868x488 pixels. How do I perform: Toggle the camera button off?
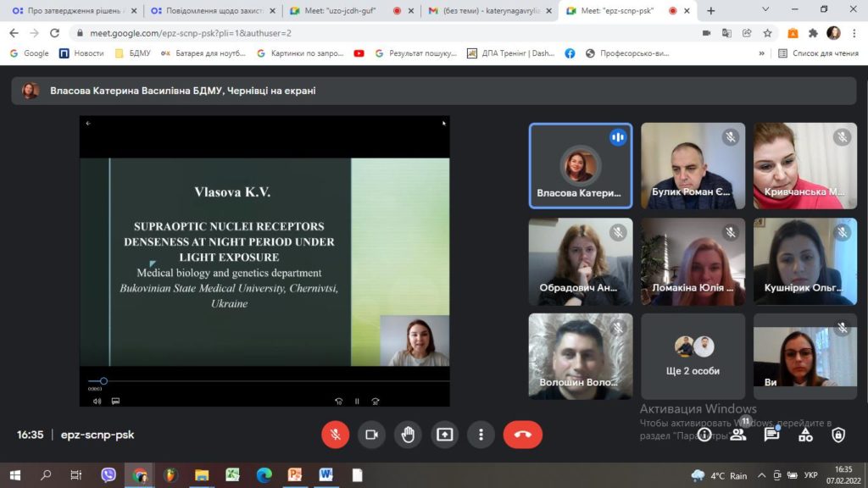click(371, 435)
